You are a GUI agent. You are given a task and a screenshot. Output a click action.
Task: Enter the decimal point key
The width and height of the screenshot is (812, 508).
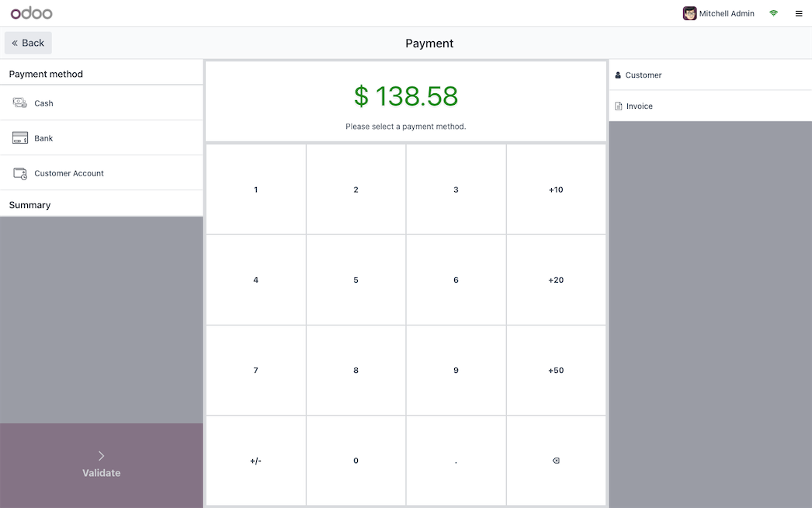pos(456,461)
